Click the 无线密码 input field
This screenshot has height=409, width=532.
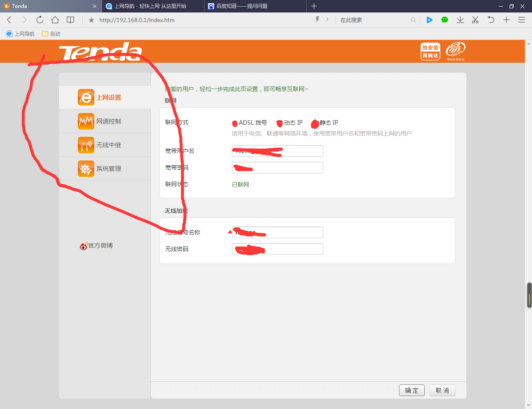click(x=277, y=249)
